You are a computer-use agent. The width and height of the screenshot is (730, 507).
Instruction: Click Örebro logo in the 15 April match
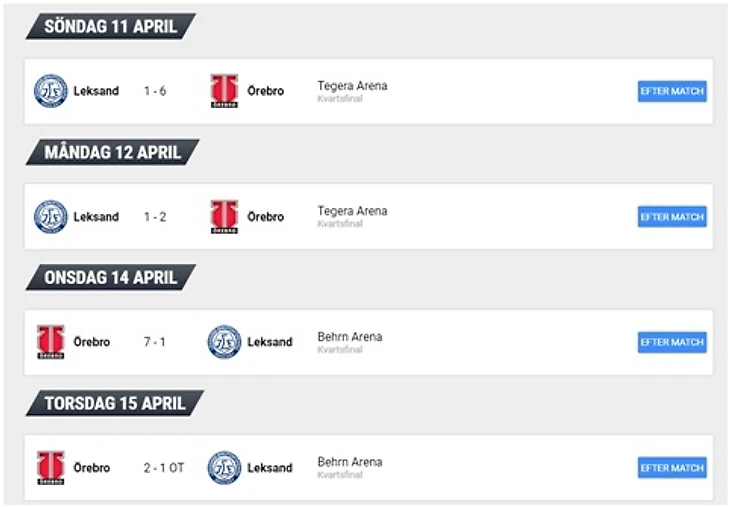51,468
